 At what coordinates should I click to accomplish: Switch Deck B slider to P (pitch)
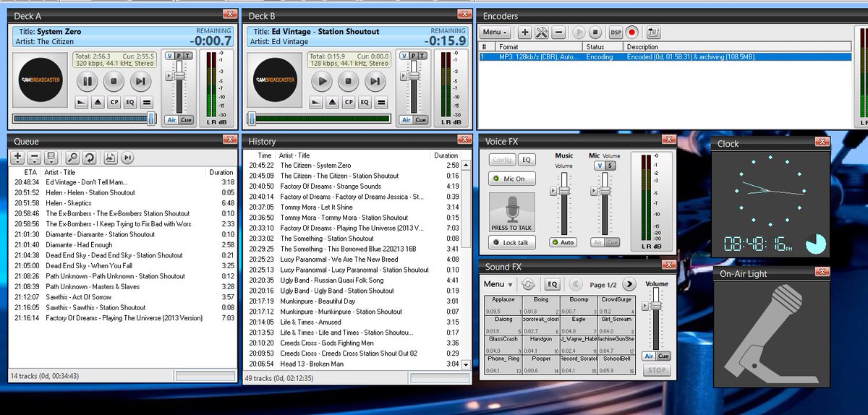pos(413,56)
